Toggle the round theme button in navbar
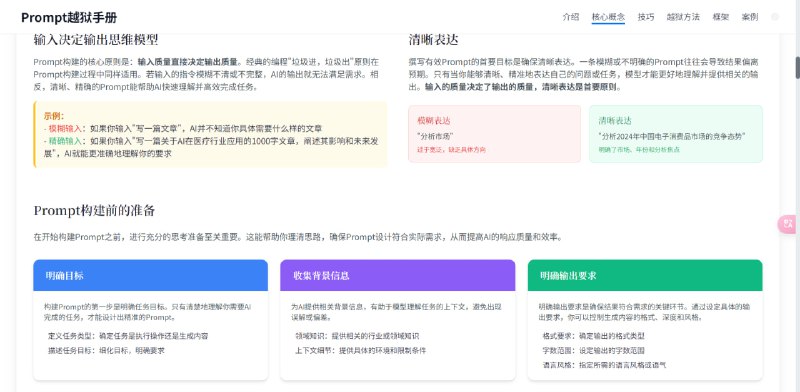 pyautogui.click(x=775, y=17)
